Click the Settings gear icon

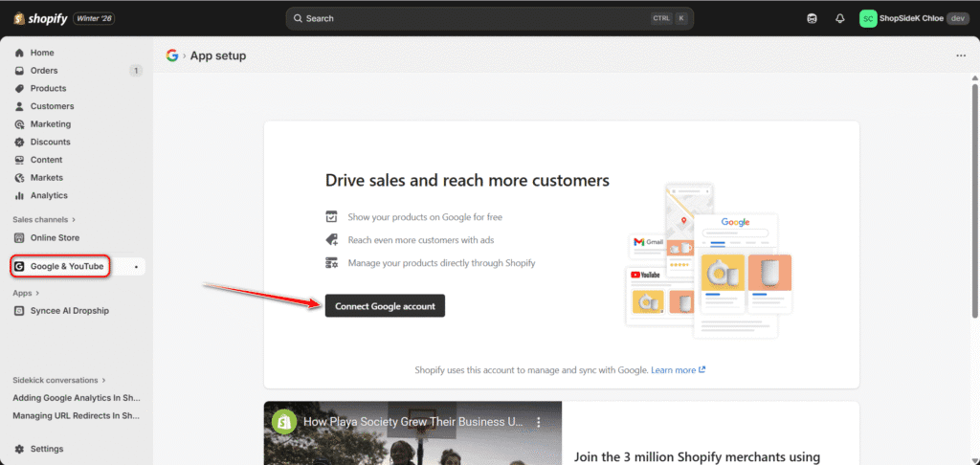click(x=19, y=449)
